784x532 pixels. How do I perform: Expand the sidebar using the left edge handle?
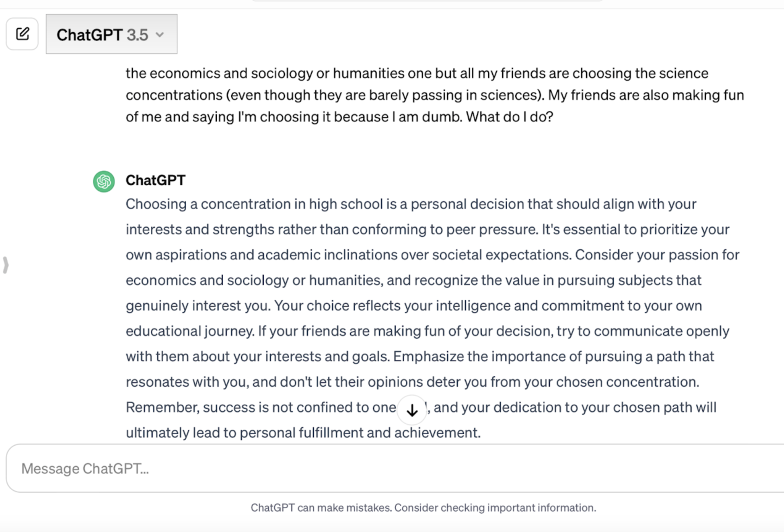5,265
